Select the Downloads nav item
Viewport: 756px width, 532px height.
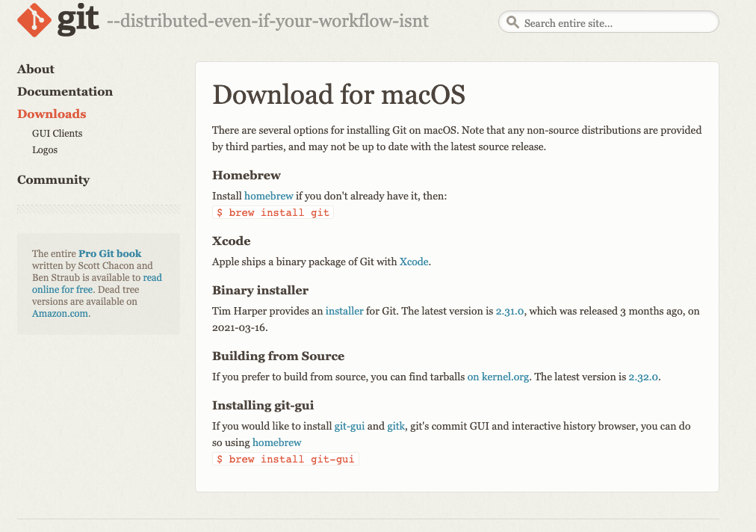(x=52, y=114)
